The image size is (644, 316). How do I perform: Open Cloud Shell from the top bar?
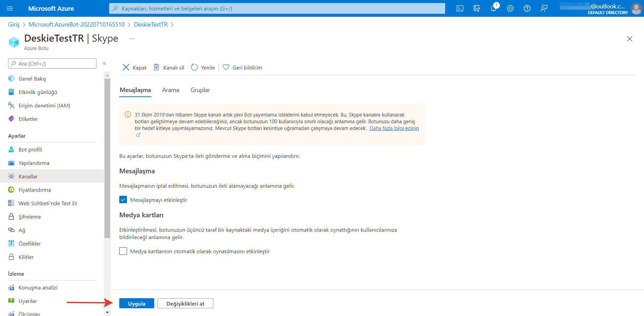tap(460, 8)
